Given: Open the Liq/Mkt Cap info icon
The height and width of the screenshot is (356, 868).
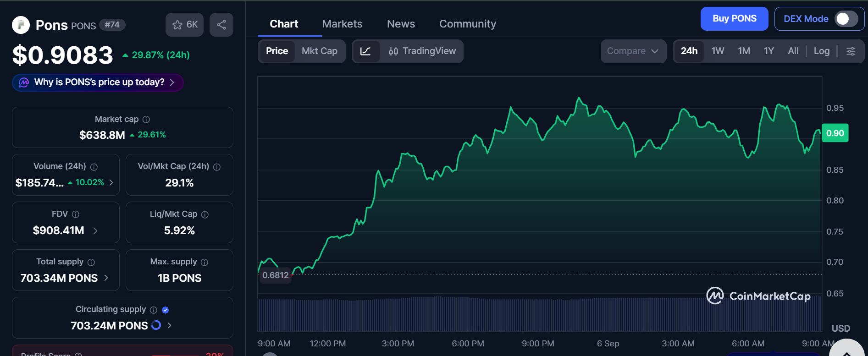Looking at the screenshot, I should [x=205, y=215].
